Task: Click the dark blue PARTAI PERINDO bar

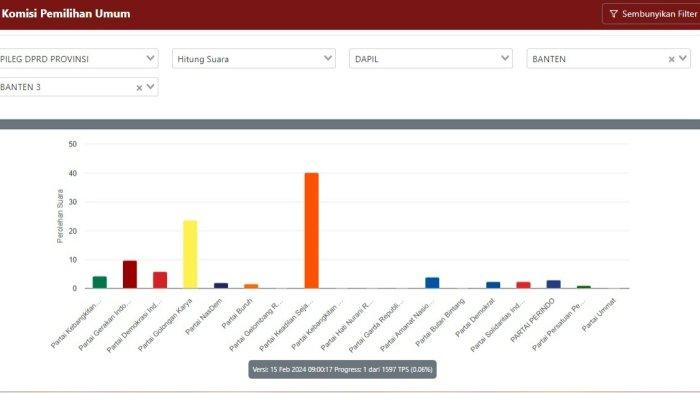Action: click(x=554, y=284)
